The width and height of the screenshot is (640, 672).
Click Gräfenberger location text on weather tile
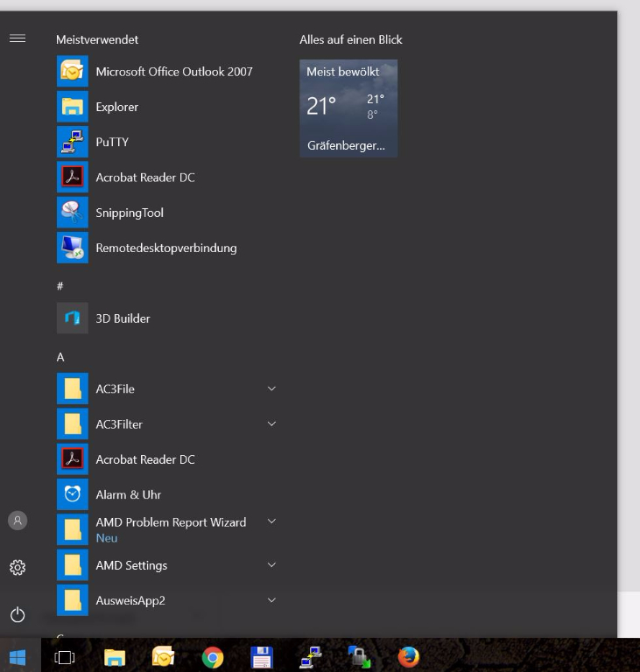346,146
